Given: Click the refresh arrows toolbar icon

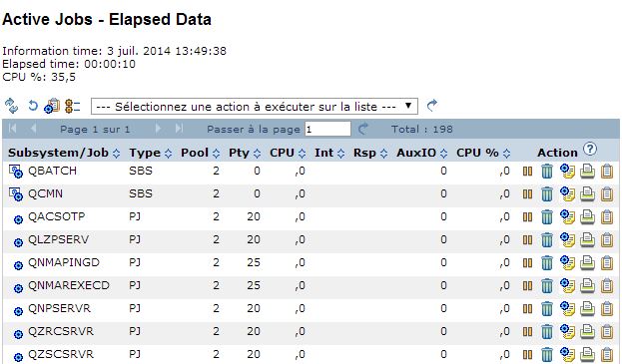Looking at the screenshot, I should click(12, 106).
